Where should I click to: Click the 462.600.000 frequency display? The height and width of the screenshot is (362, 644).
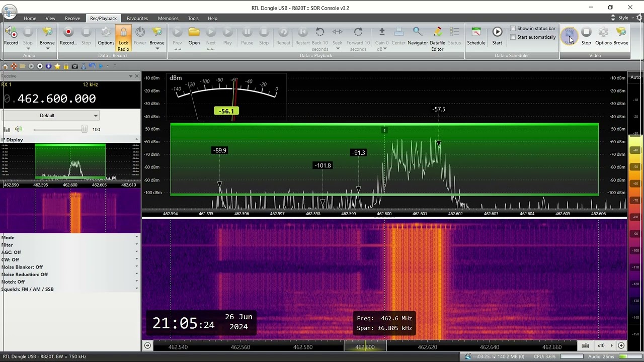(x=56, y=99)
